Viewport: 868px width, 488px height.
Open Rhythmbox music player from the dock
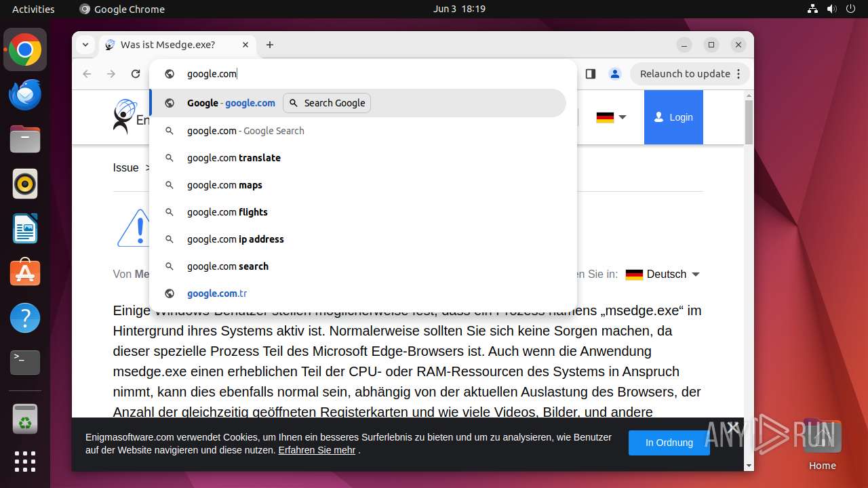[x=25, y=184]
